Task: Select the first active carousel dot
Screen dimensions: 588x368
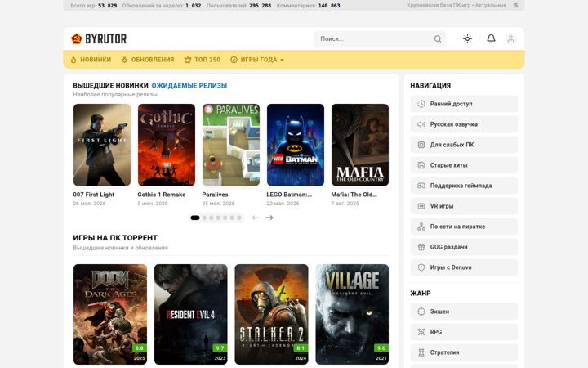Action: 195,218
